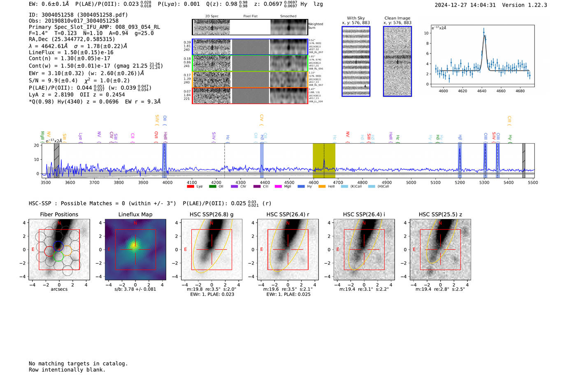Click the RA,Dec coordinates line
The image size is (576, 392).
pyautogui.click(x=72, y=39)
